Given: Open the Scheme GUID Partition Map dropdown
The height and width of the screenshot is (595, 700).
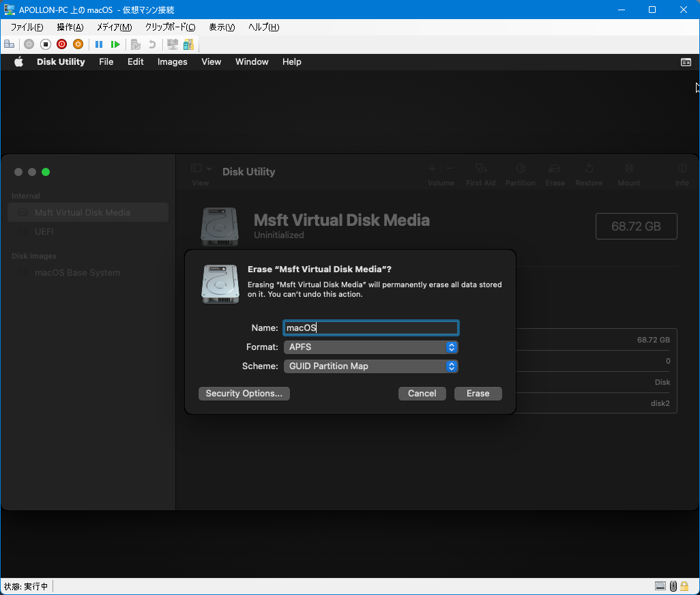Looking at the screenshot, I should click(370, 366).
